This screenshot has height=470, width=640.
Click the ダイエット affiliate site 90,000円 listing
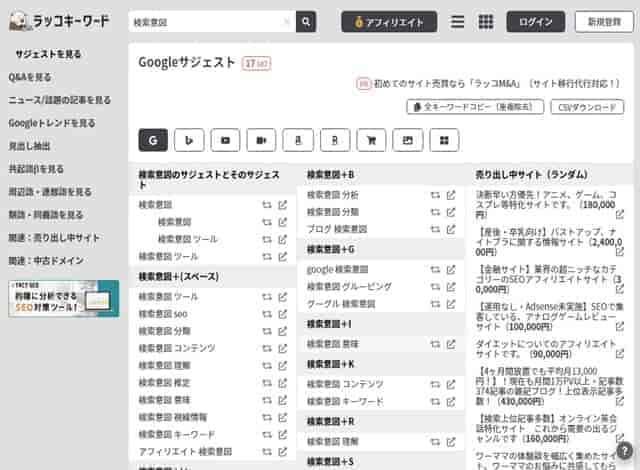pyautogui.click(x=545, y=349)
